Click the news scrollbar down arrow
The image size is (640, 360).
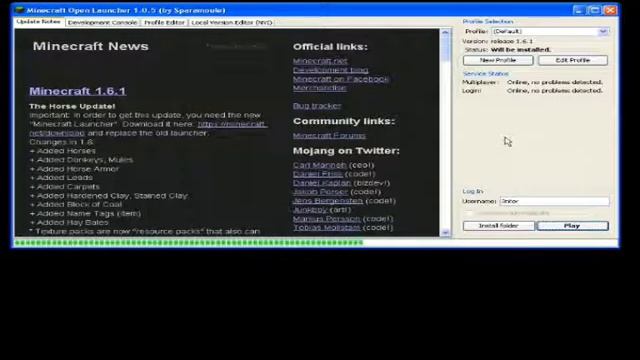pyautogui.click(x=445, y=232)
